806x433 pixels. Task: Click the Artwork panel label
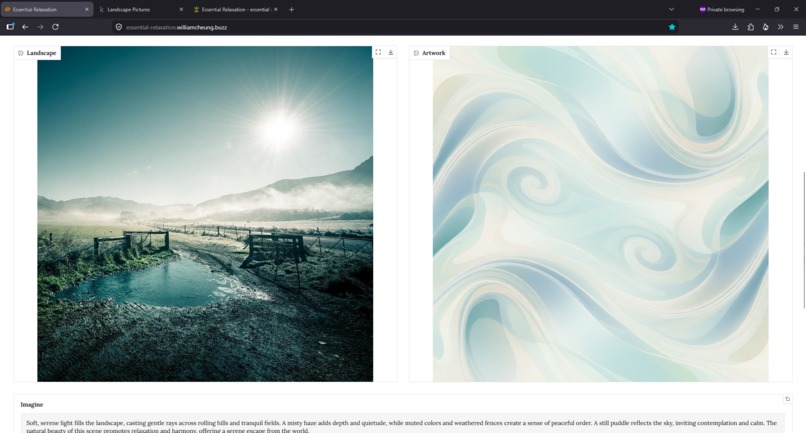(x=429, y=53)
